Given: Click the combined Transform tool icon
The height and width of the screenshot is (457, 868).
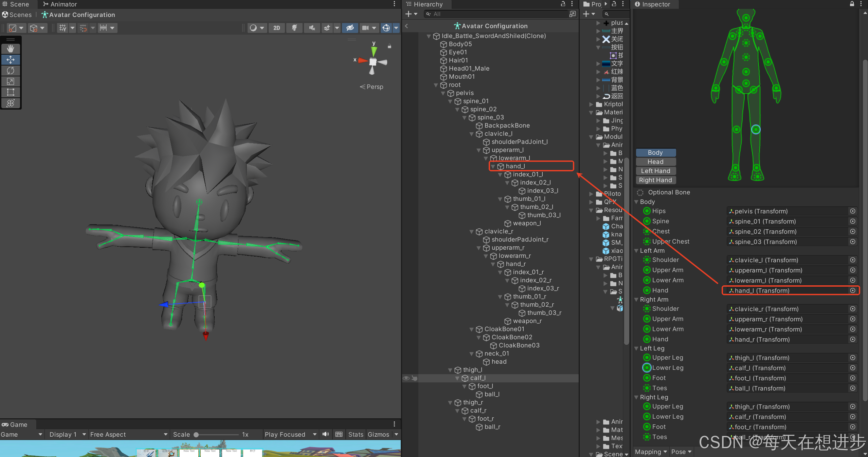Looking at the screenshot, I should tap(11, 103).
